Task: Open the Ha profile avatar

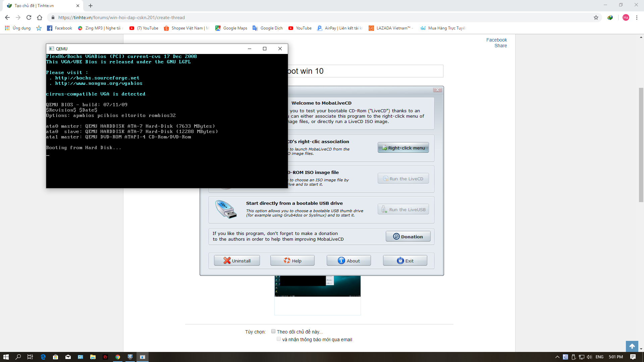Action: tap(626, 17)
